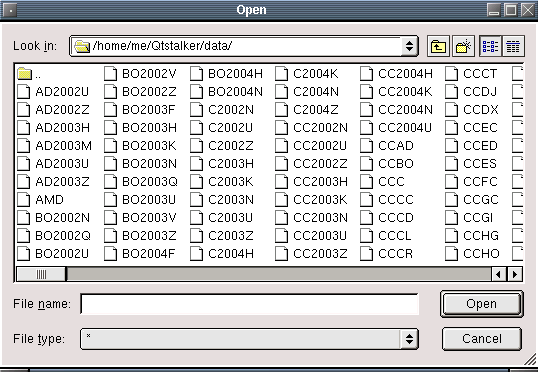Screen dimensions: 538x372
Task: Select file name BO2003K
Action: [149, 146]
